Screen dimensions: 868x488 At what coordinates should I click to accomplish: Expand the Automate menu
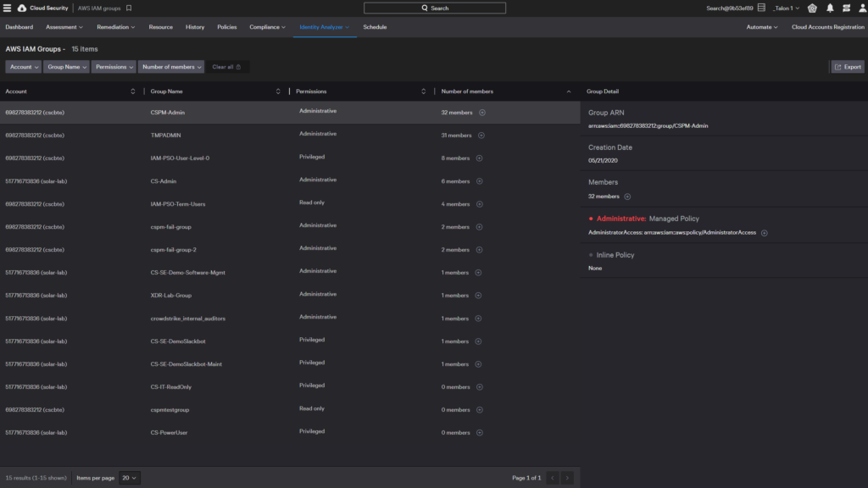762,27
